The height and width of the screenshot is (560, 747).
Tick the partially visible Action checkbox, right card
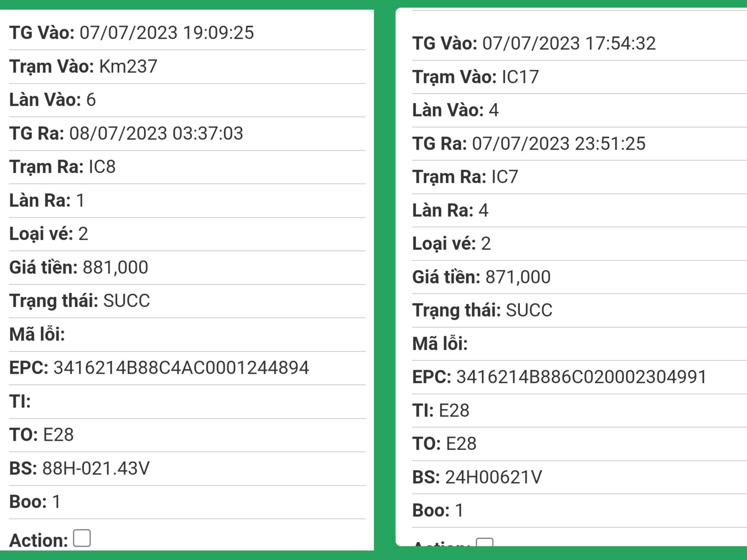484,542
